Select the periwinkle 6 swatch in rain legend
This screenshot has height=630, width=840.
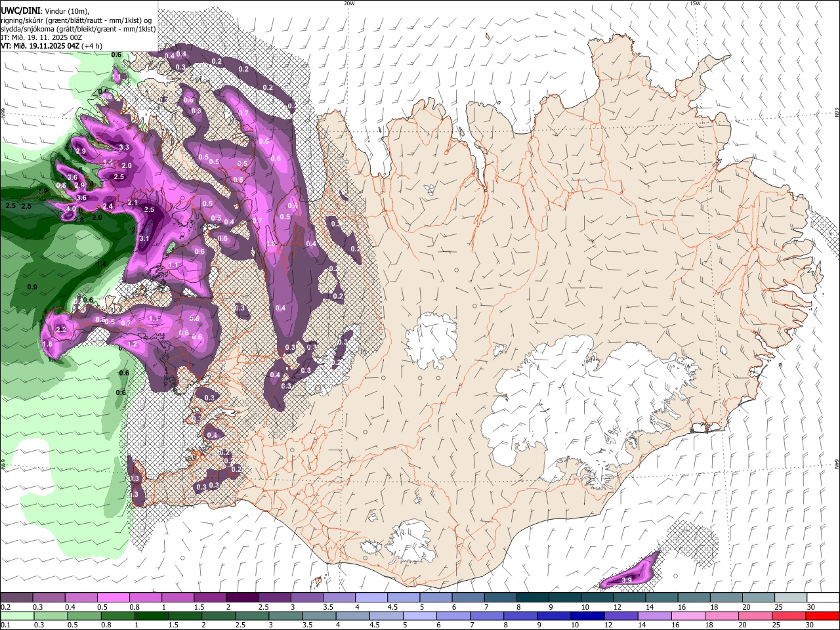coord(453,616)
